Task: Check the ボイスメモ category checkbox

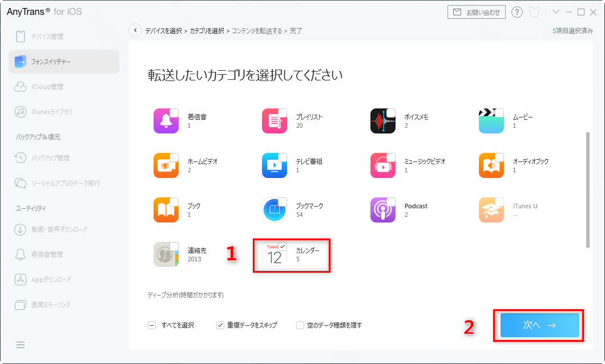Action: click(x=391, y=113)
